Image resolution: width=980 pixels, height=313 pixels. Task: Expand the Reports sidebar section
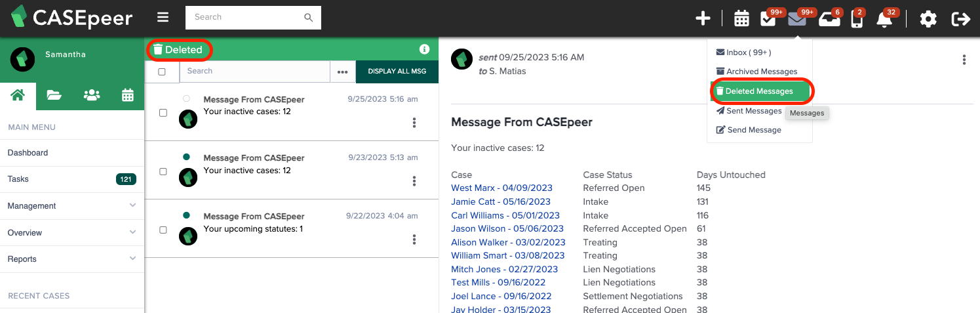[x=72, y=259]
